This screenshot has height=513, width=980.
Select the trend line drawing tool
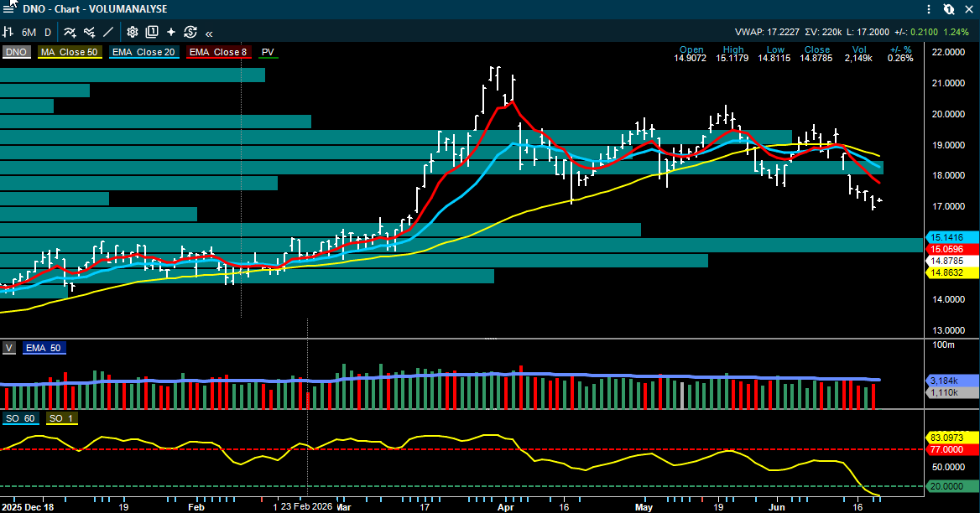tap(108, 32)
